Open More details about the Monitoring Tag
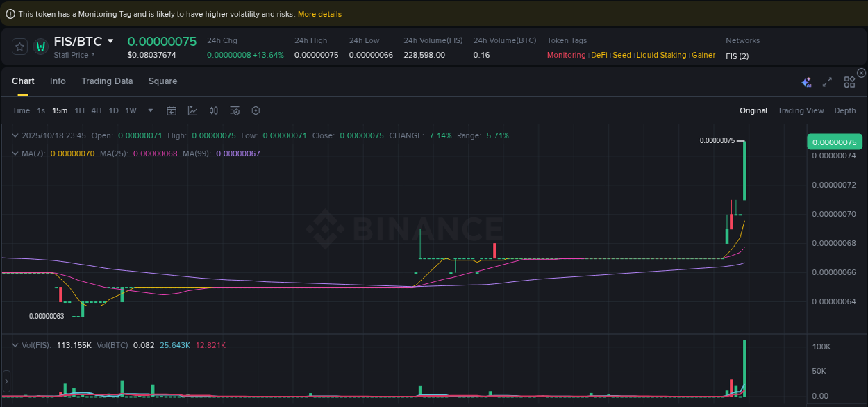868x407 pixels. [318, 13]
